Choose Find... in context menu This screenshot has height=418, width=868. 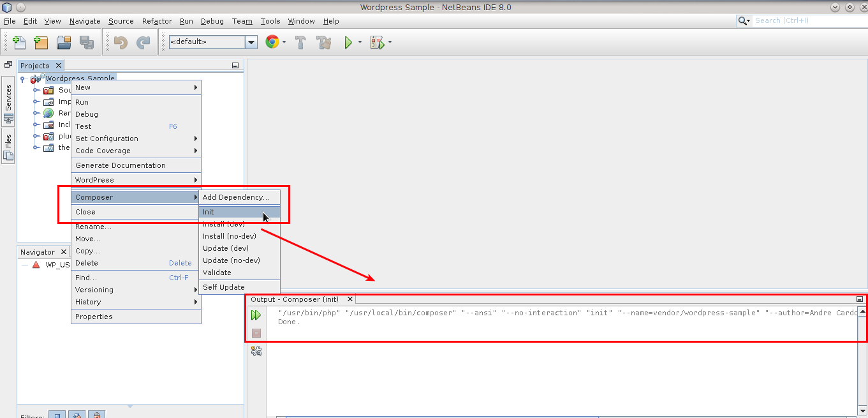coord(136,278)
